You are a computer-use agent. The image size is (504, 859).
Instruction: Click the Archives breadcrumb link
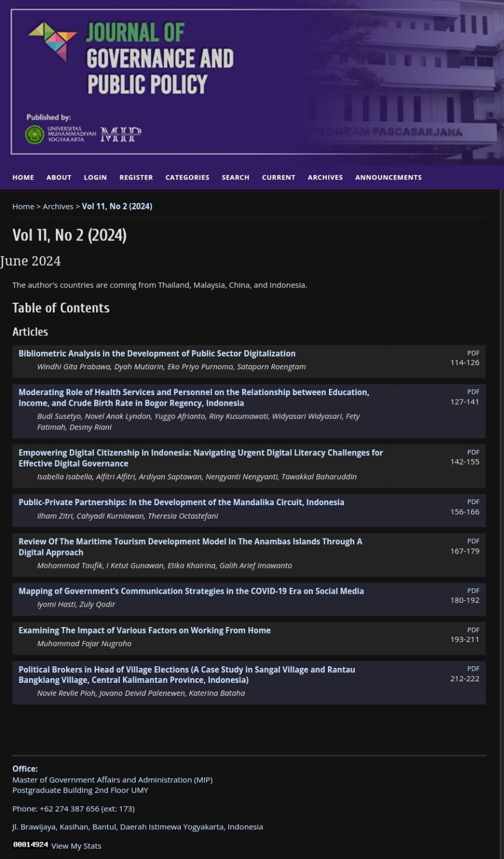click(58, 206)
